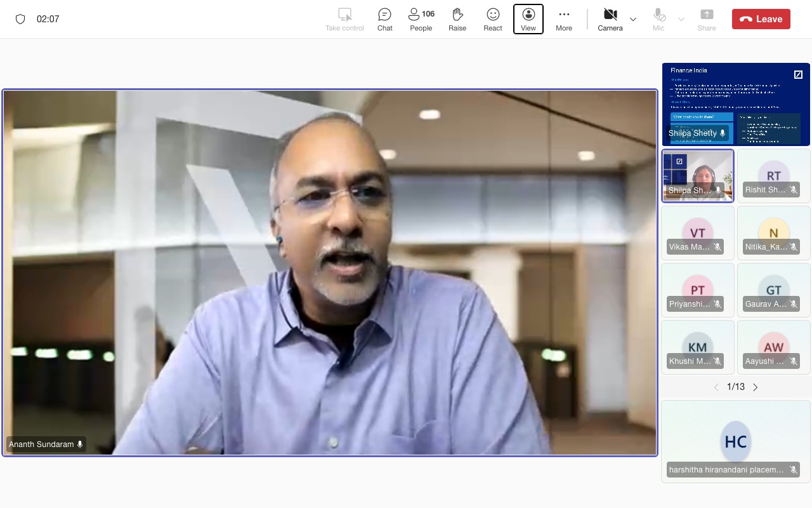
Task: Toggle the Mic button
Action: 658,19
